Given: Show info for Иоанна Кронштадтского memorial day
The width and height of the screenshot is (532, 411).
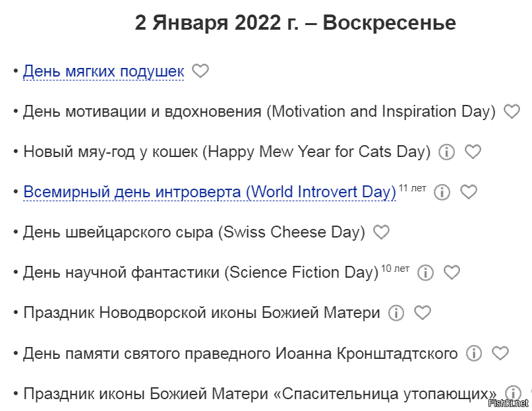Looking at the screenshot, I should click(473, 353).
